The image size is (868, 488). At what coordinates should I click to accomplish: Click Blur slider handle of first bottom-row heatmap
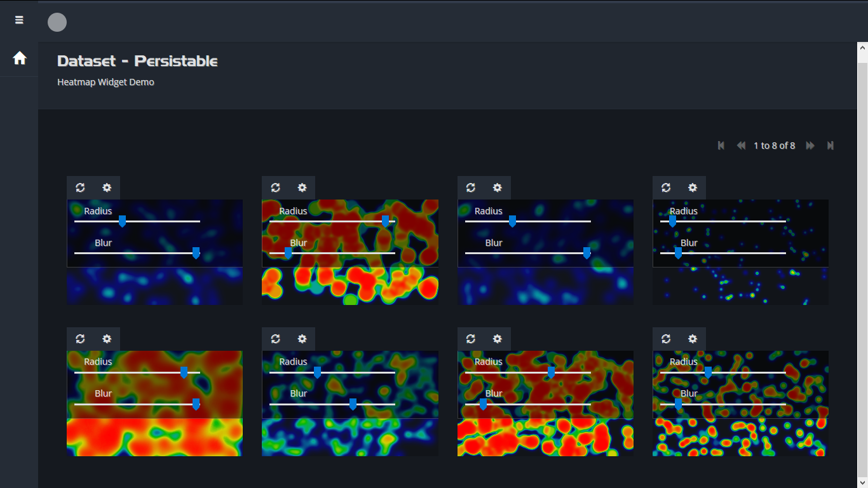click(196, 404)
